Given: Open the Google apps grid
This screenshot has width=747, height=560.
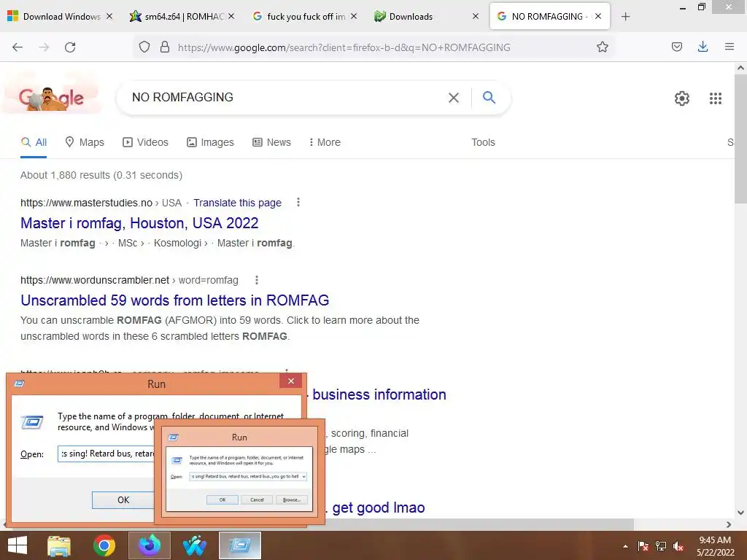Looking at the screenshot, I should coord(715,98).
